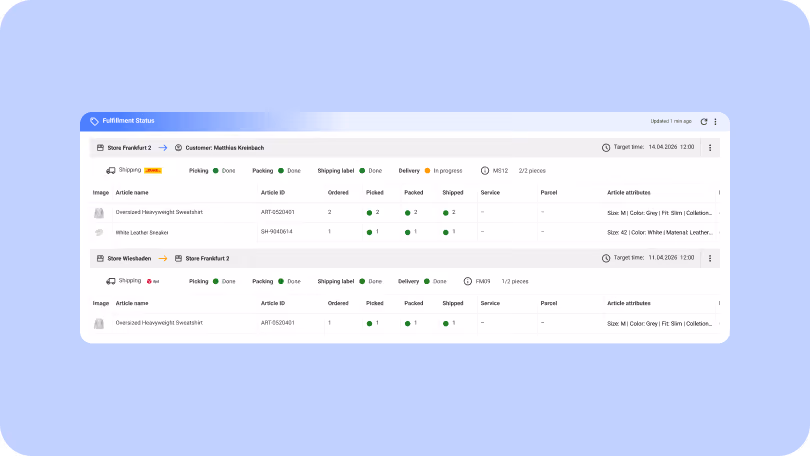This screenshot has width=810, height=456.
Task: Open the panel header kebab menu
Action: (x=715, y=121)
